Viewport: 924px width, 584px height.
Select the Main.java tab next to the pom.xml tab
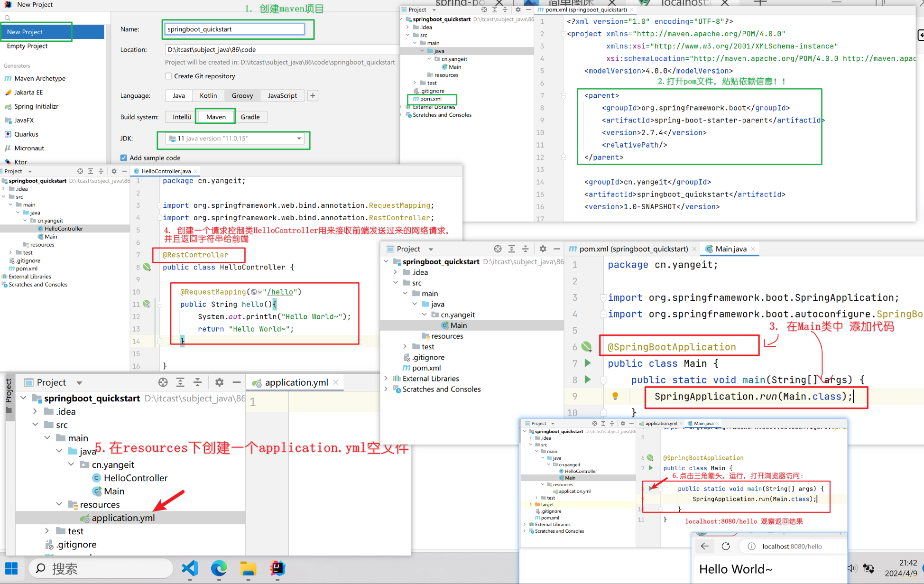tap(731, 249)
